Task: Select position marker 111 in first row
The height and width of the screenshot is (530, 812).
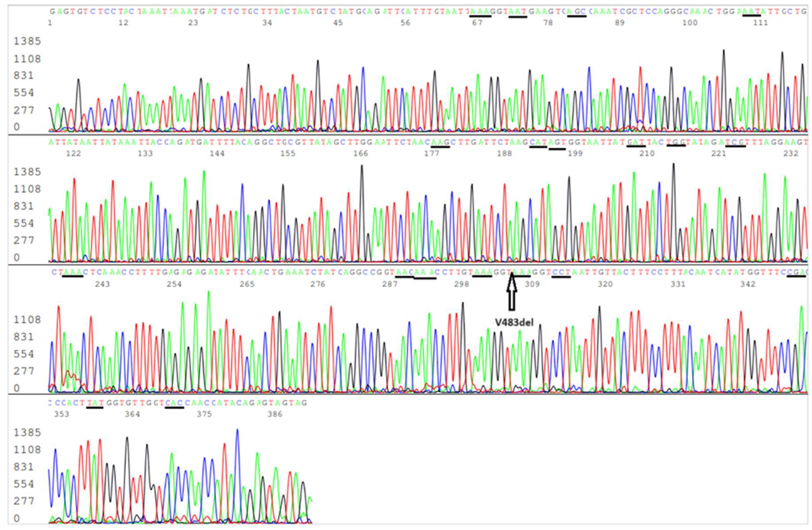Action: coord(760,23)
